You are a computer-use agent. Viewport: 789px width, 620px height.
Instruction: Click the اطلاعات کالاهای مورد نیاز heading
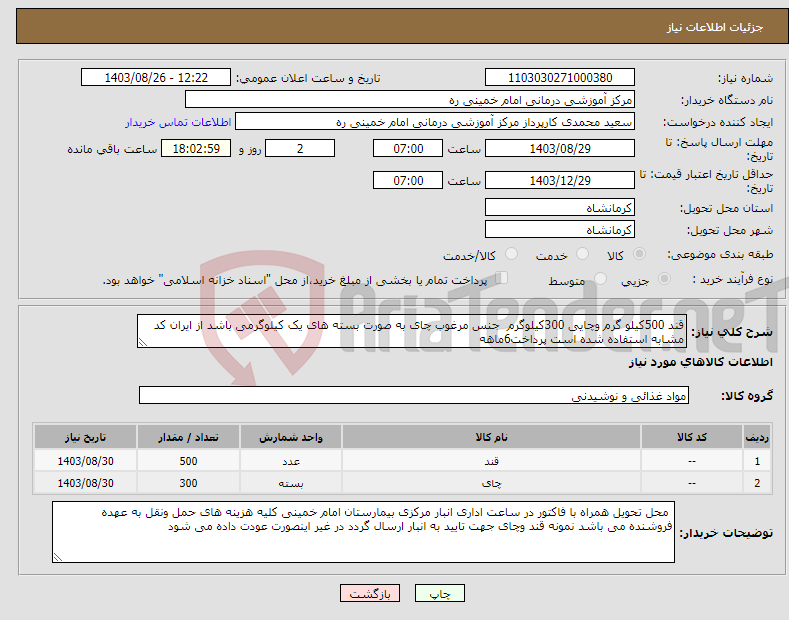(700, 362)
